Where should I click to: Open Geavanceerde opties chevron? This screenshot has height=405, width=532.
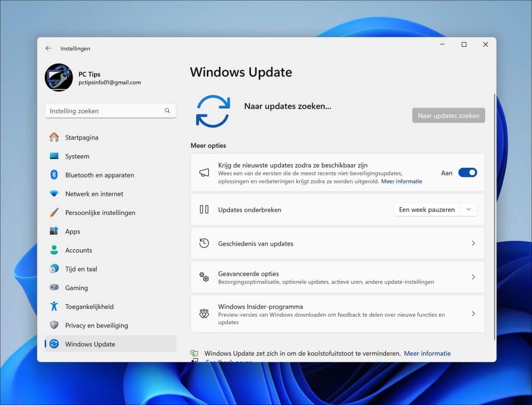click(x=473, y=277)
